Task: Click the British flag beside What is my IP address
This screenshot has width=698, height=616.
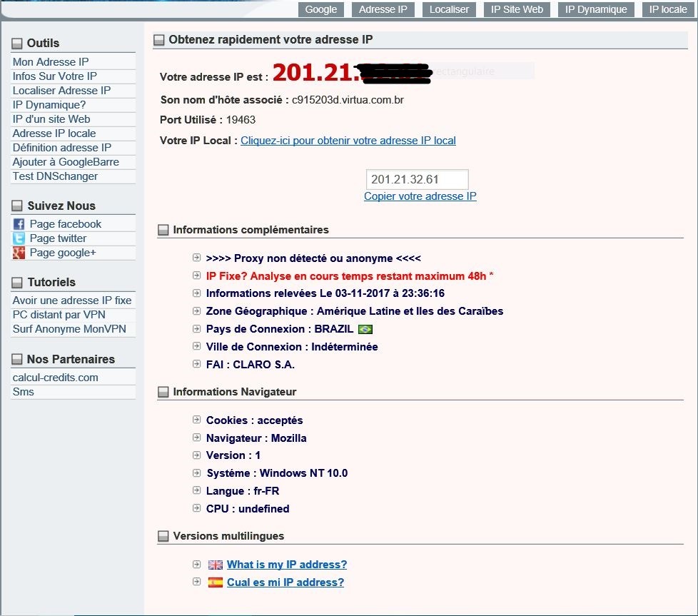Action: coord(214,564)
